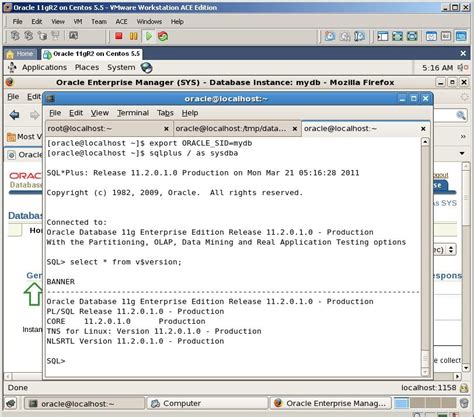Open the terminal View menu

pos(100,113)
